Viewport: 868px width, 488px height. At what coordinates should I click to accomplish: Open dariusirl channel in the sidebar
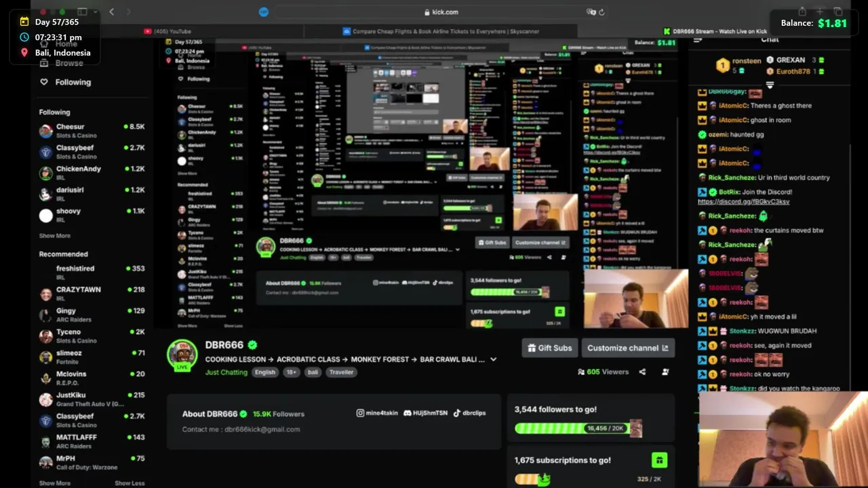pos(92,194)
